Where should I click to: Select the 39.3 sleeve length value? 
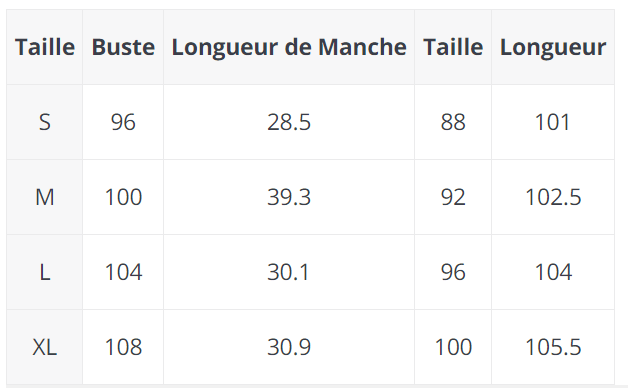pyautogui.click(x=289, y=197)
